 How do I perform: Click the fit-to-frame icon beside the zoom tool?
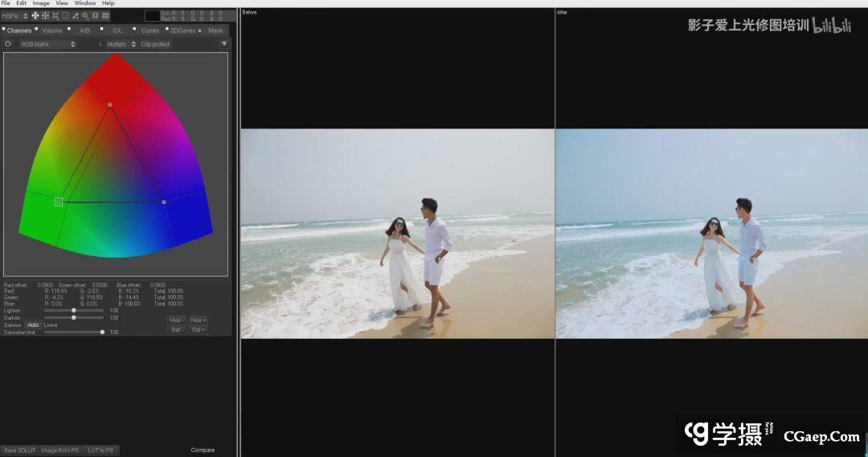(x=96, y=15)
